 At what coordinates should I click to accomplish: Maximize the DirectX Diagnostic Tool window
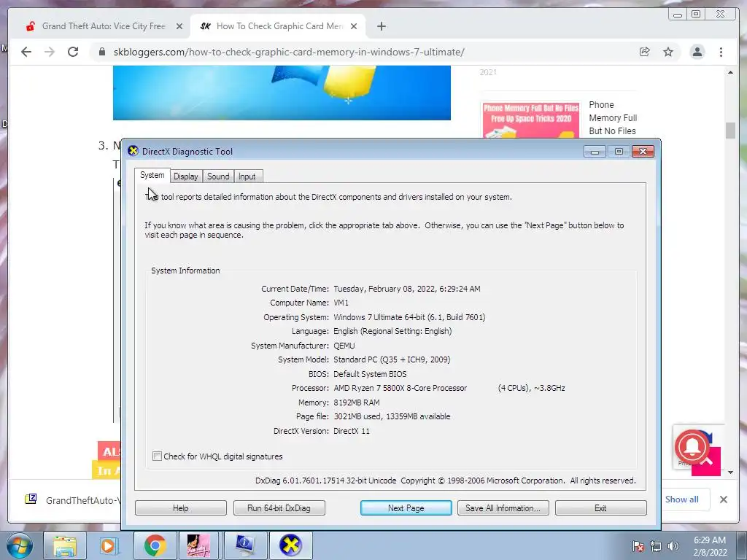(x=619, y=152)
